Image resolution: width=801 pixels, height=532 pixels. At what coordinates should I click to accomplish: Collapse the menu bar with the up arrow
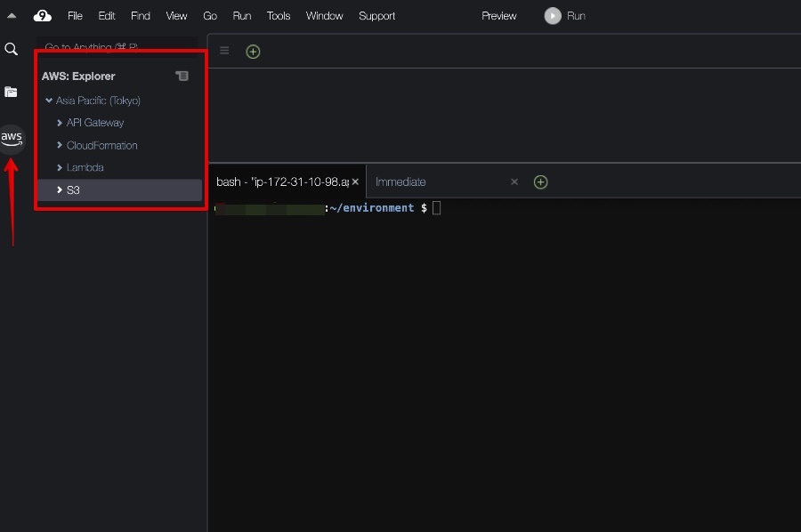point(12,16)
